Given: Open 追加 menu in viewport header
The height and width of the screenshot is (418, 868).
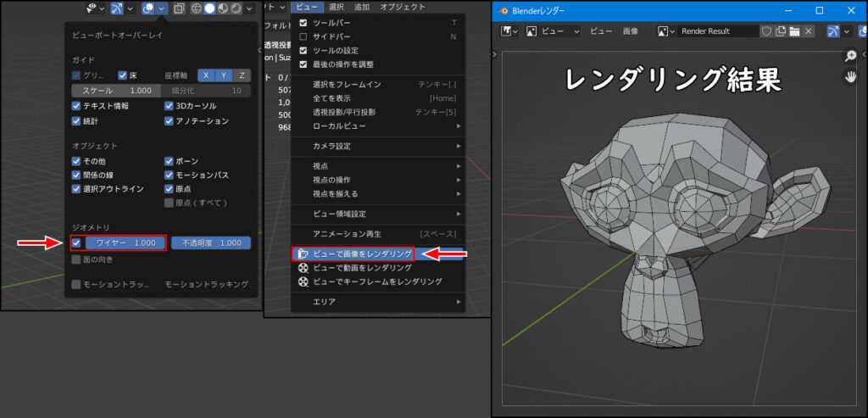Looking at the screenshot, I should tap(362, 7).
